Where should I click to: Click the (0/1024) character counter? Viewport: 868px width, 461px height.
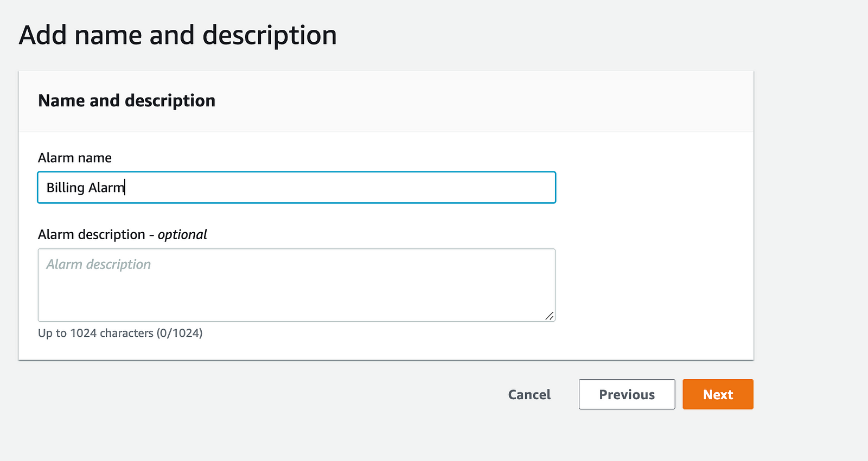click(180, 333)
